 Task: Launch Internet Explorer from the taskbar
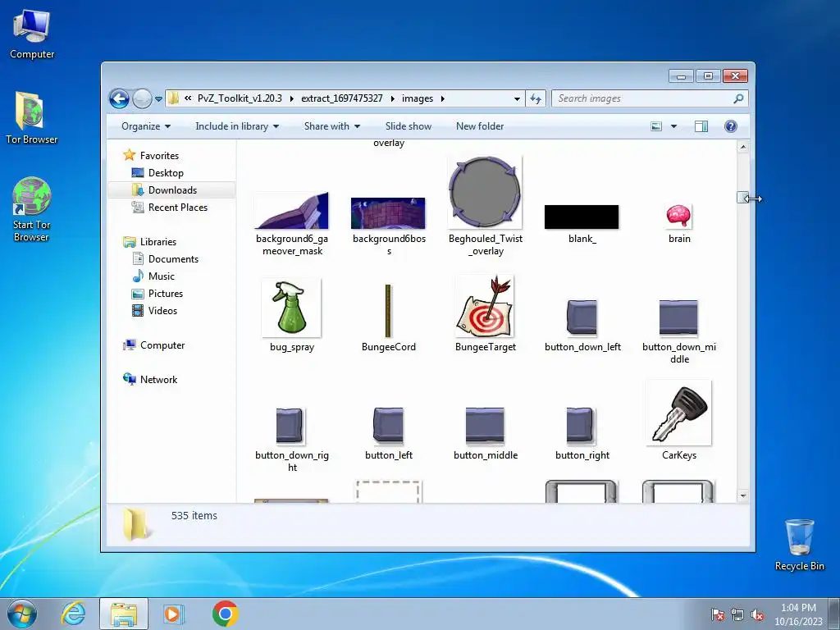(x=73, y=614)
